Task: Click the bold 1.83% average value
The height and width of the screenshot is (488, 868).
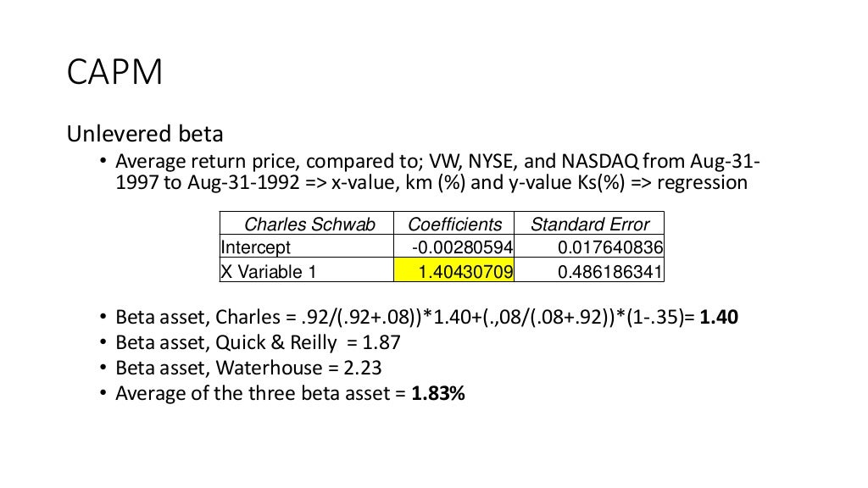Action: (438, 393)
